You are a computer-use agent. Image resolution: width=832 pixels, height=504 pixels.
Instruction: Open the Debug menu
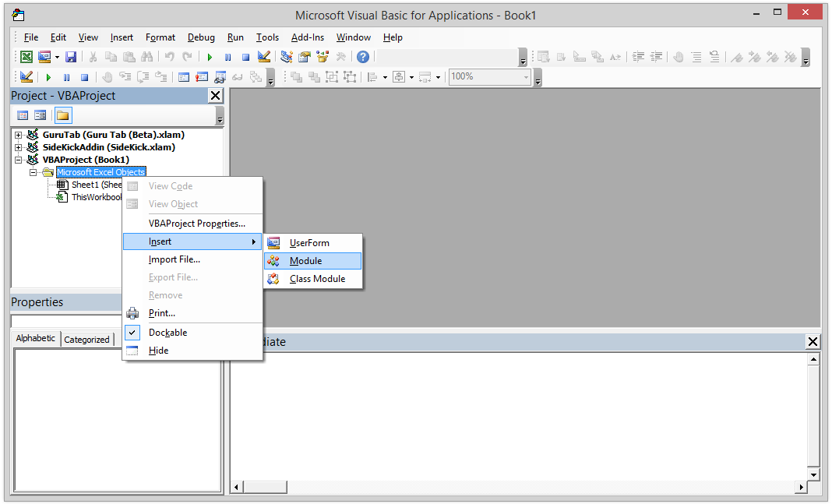pos(201,37)
